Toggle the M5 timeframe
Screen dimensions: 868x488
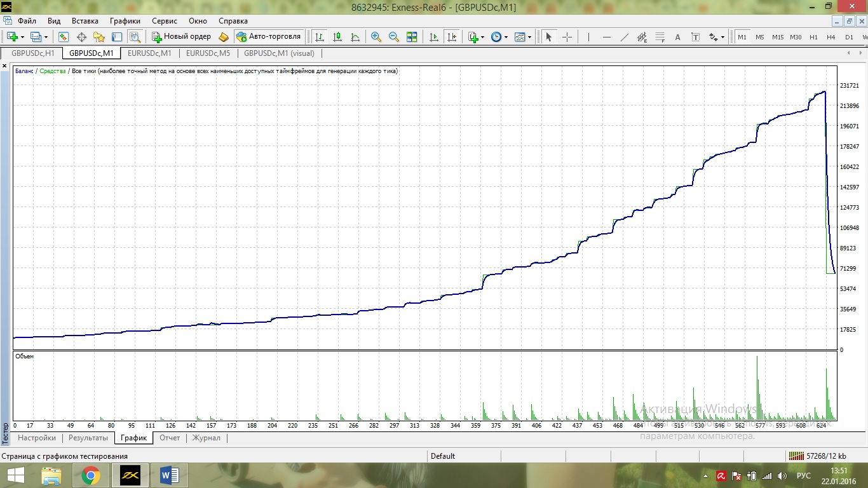click(760, 37)
